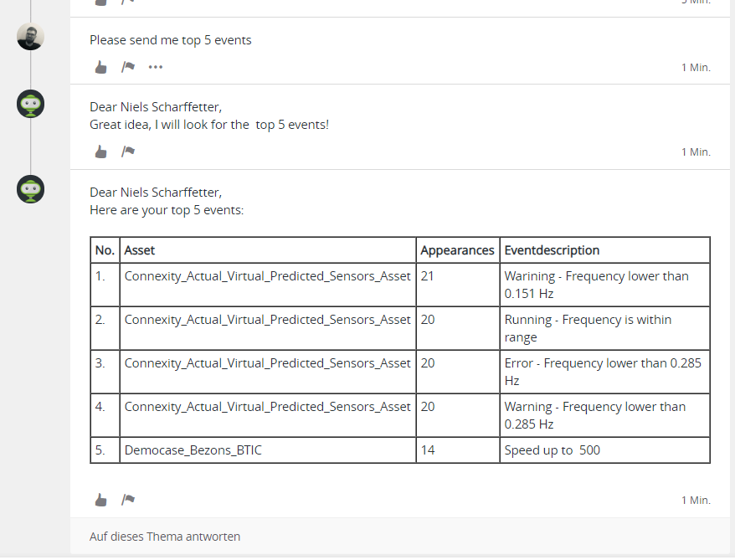The image size is (735, 560).
Task: Click the '1 Min.' timestamp of table post
Action: click(696, 500)
